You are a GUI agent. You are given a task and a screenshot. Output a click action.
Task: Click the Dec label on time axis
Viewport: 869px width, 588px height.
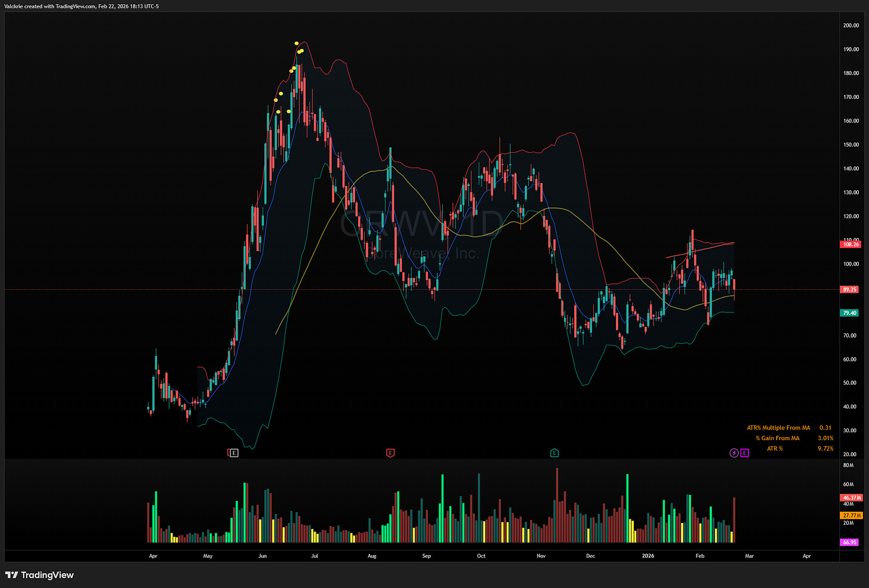point(590,556)
